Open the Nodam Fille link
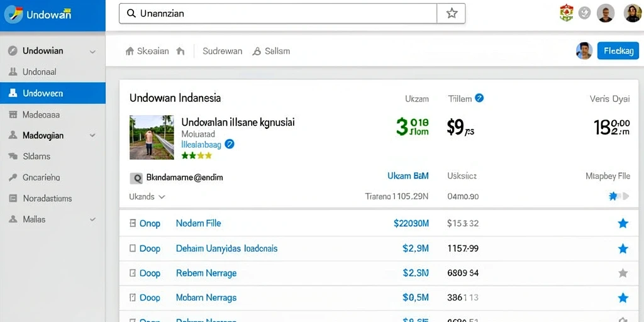 [198, 223]
